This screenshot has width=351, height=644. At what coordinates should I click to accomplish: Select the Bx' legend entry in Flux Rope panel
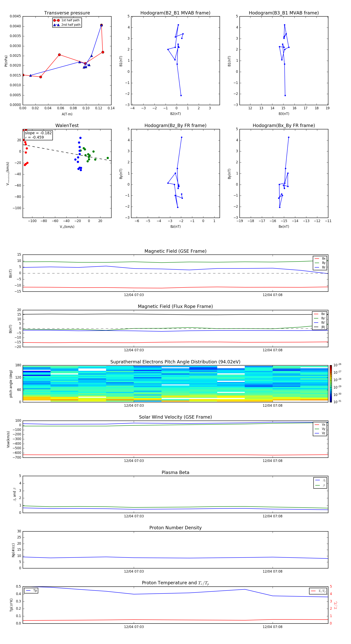pos(320,314)
